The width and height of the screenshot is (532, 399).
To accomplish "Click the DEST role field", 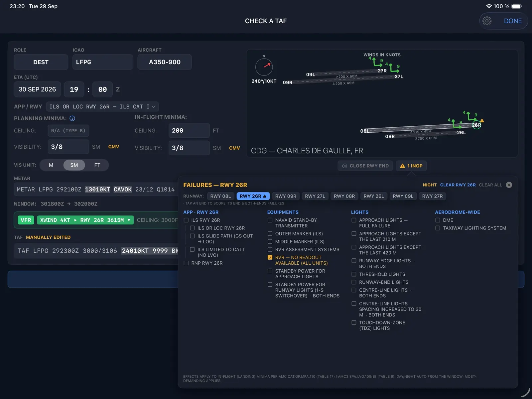I will click(x=41, y=62).
